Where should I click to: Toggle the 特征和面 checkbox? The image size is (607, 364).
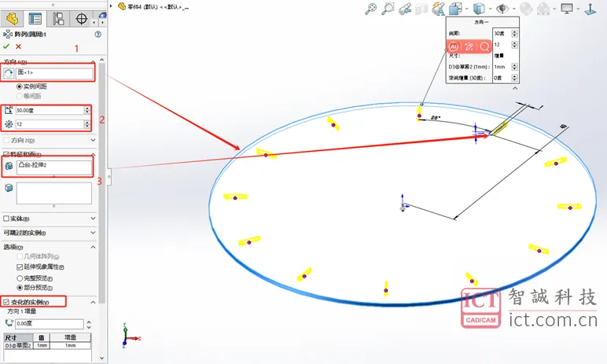point(6,154)
